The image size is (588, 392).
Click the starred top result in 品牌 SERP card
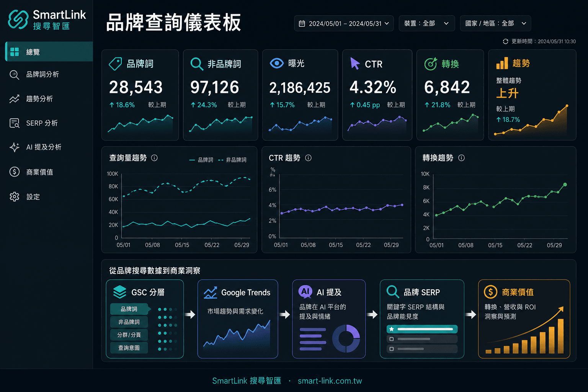pos(422,329)
